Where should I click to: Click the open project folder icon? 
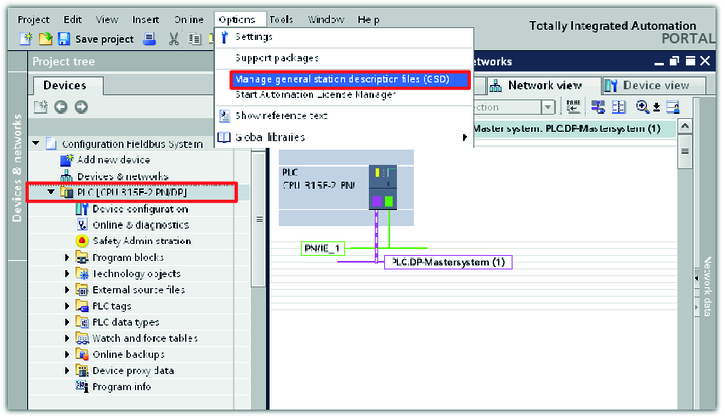point(45,39)
